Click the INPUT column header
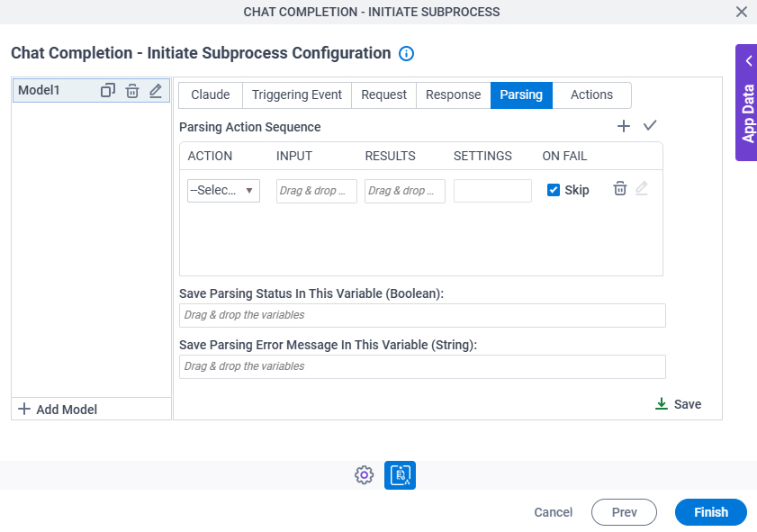The width and height of the screenshot is (757, 532). tap(294, 156)
